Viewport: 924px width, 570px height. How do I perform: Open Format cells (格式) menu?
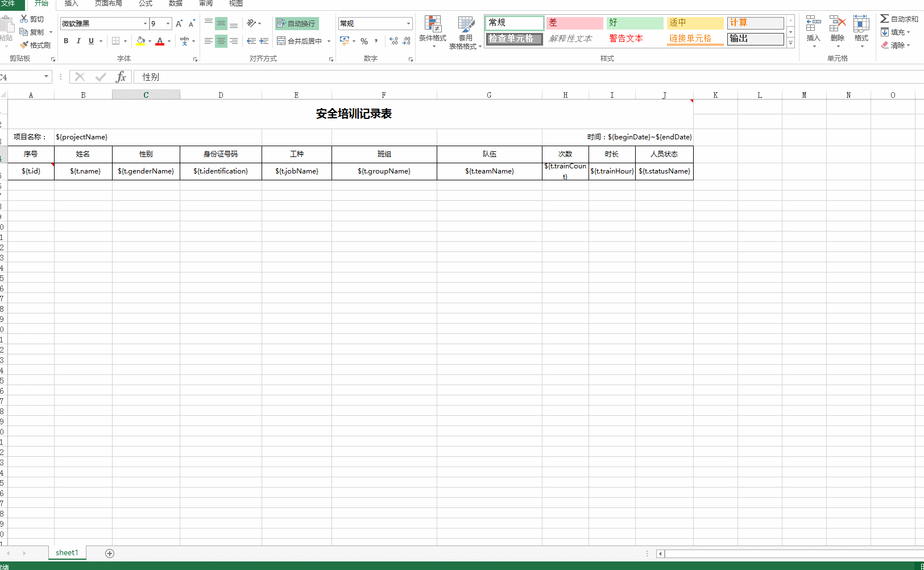861,30
